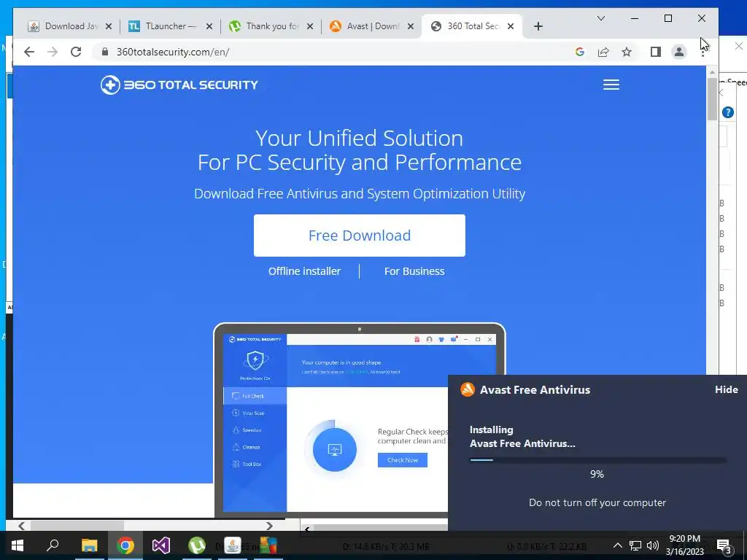Click the 9% progress value
The height and width of the screenshot is (560, 747).
(x=597, y=474)
